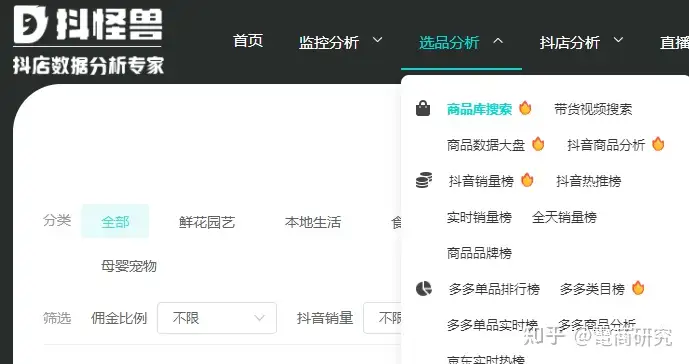Click the flame icon next to 多多类目榜

point(638,288)
